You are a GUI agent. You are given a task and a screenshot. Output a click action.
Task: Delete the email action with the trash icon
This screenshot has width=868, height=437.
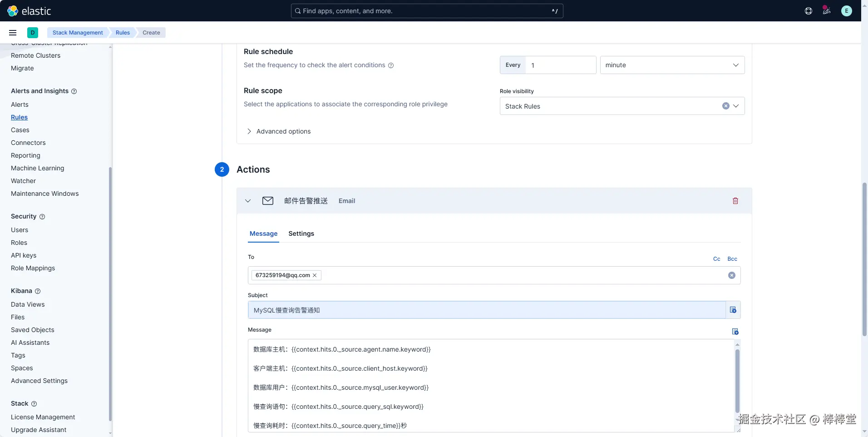[735, 201]
